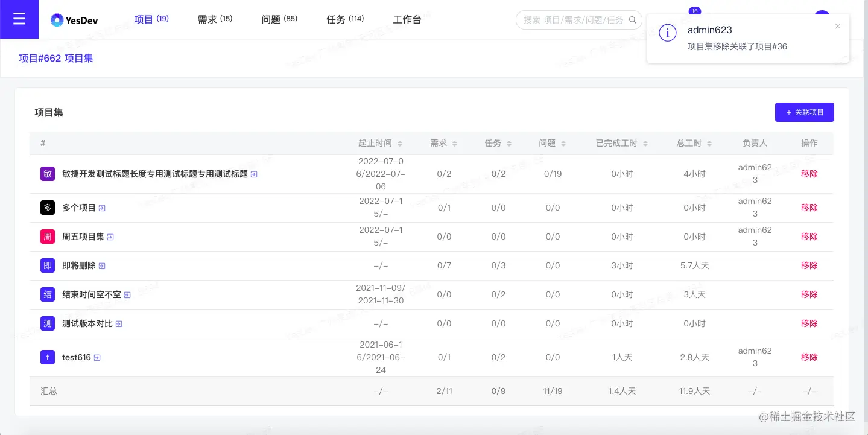Close the admin623 notification
Screen dimensions: 868x435
pos(837,26)
